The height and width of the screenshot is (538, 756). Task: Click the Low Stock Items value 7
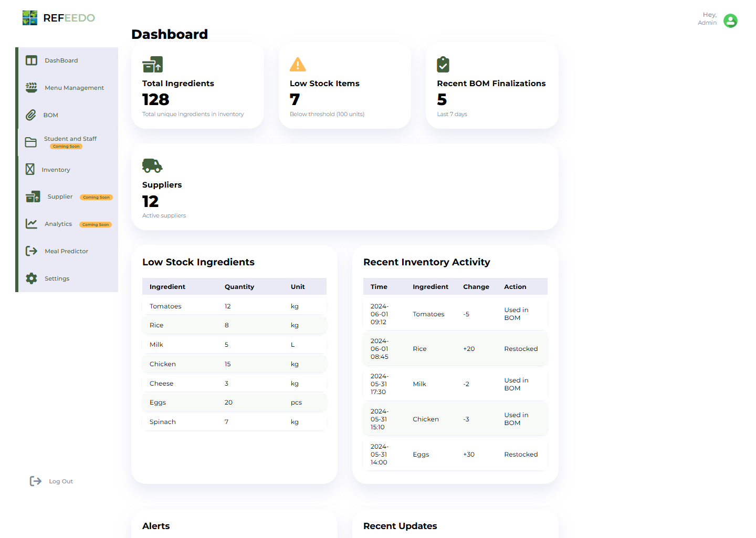[295, 99]
